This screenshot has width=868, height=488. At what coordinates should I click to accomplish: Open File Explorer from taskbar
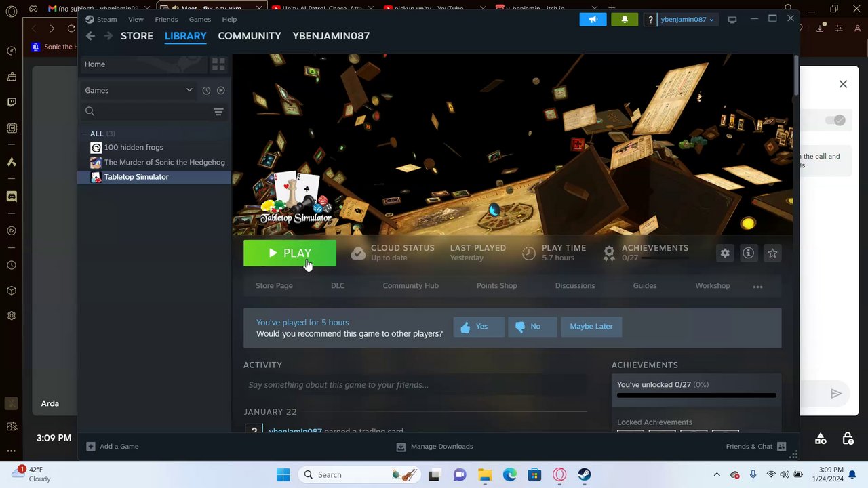click(484, 474)
